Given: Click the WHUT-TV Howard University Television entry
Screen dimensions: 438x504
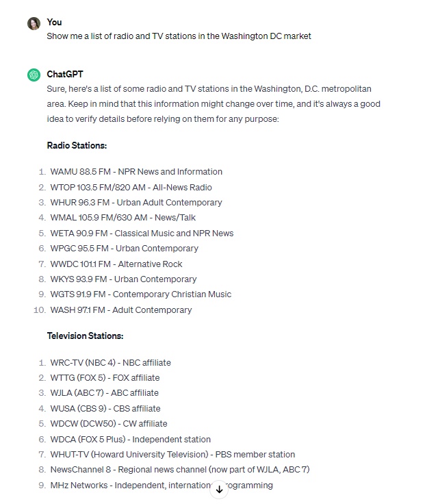Looking at the screenshot, I should [172, 454].
